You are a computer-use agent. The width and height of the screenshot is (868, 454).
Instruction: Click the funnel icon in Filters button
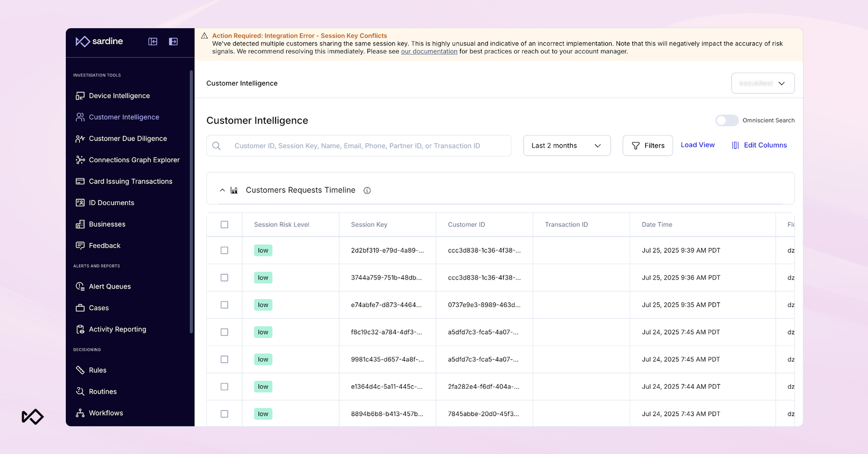click(x=635, y=146)
